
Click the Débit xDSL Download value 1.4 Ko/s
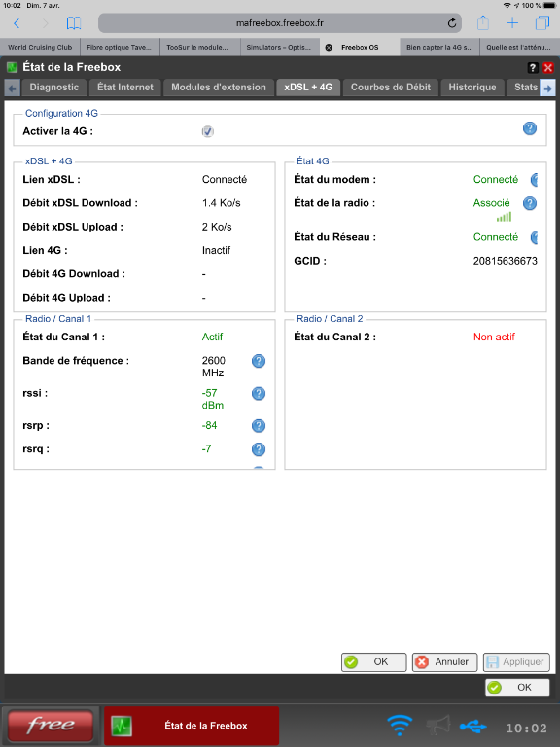(222, 203)
